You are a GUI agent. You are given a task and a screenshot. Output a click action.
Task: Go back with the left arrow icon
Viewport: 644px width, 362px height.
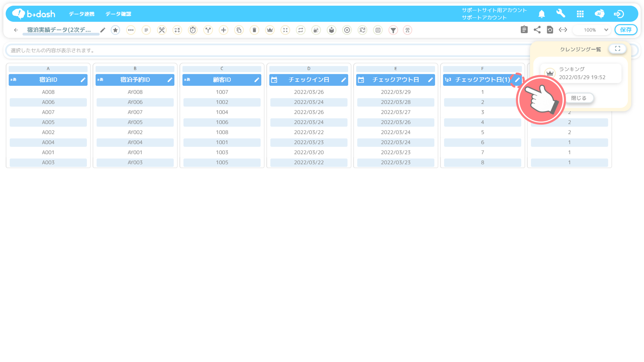coord(16,30)
